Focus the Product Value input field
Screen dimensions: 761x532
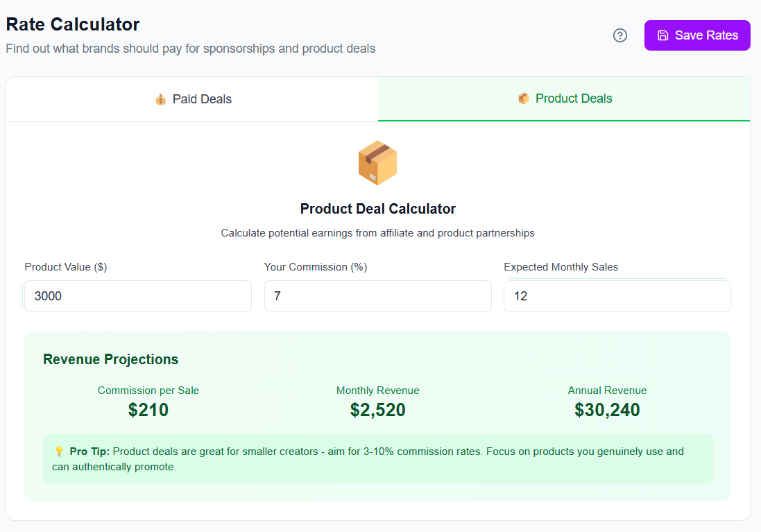(138, 296)
